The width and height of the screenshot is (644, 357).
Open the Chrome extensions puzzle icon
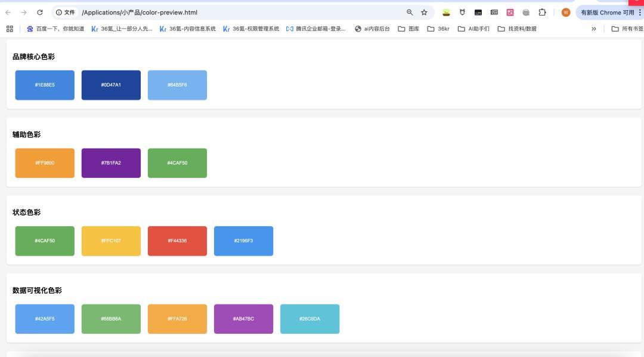coord(542,13)
